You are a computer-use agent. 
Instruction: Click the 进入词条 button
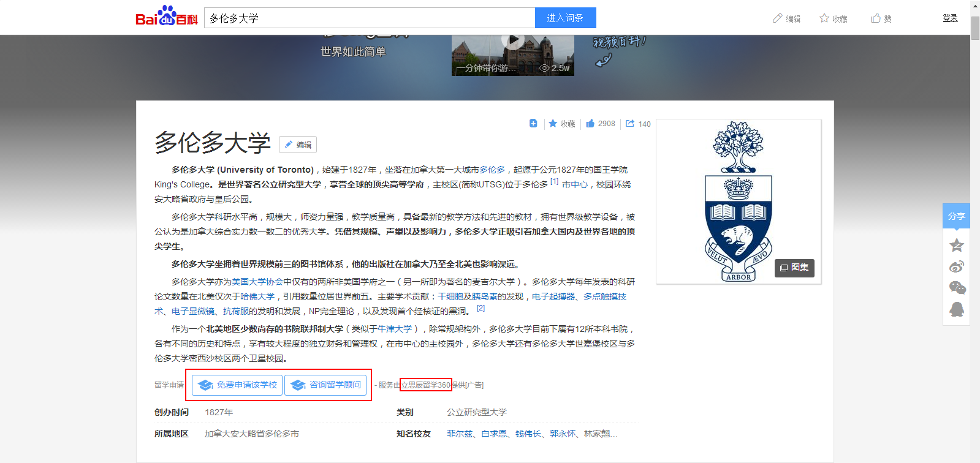click(x=565, y=18)
